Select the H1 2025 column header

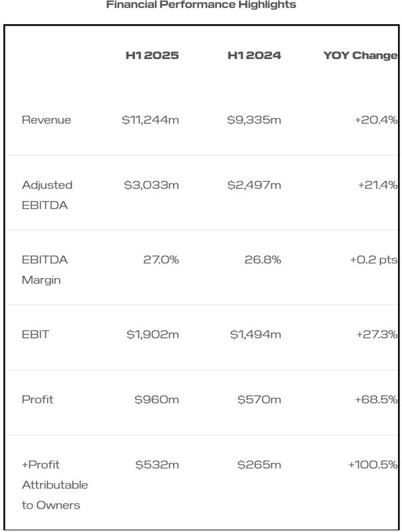pyautogui.click(x=152, y=56)
